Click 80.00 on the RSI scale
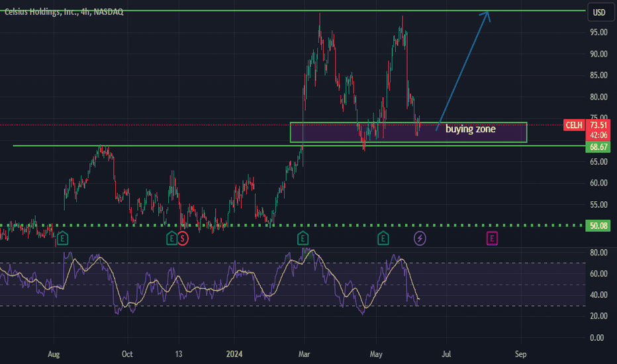 [598, 253]
